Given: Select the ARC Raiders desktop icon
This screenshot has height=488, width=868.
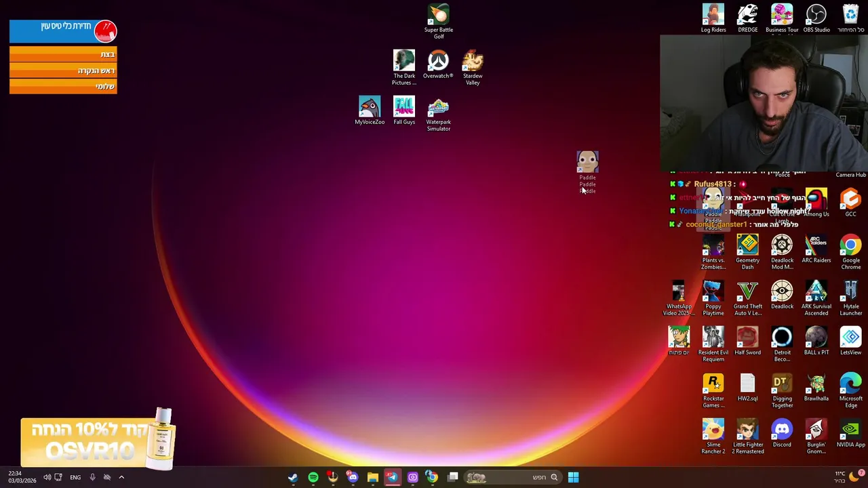Looking at the screenshot, I should pos(816,249).
